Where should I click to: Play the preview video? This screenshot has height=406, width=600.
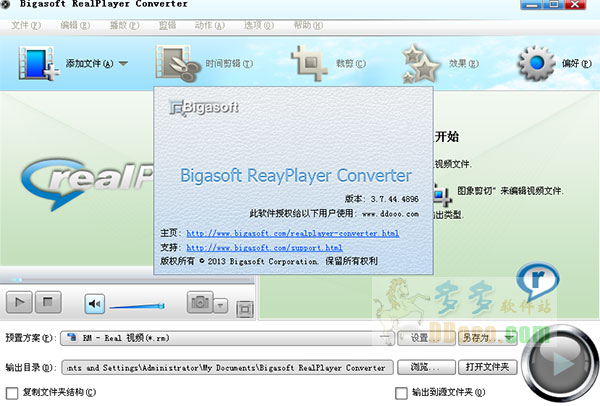click(19, 302)
